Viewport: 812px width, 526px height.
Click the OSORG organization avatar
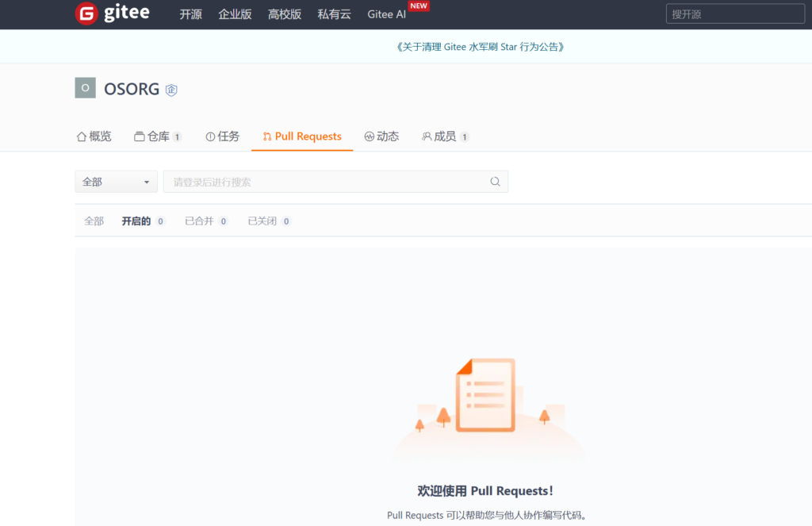[86, 88]
